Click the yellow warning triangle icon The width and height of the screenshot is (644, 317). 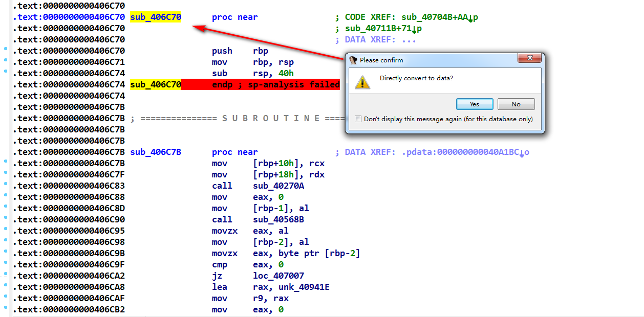362,82
